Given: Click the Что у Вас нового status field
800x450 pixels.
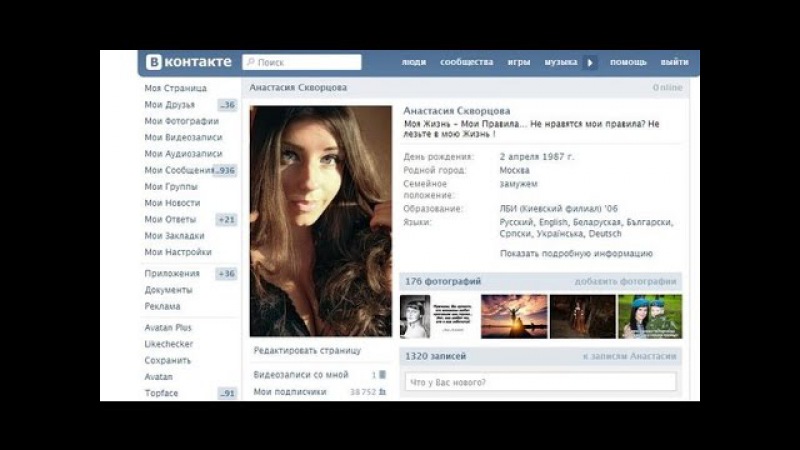Looking at the screenshot, I should coord(540,382).
